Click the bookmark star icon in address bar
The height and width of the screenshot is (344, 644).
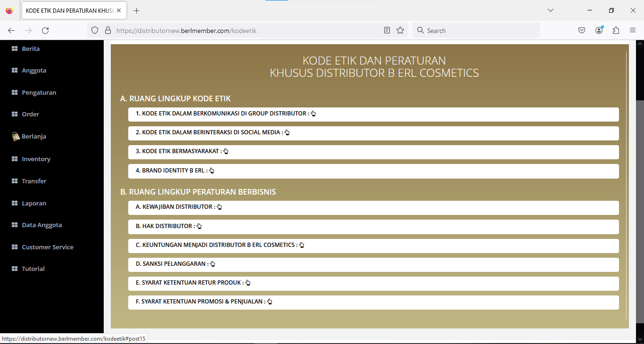pos(400,31)
